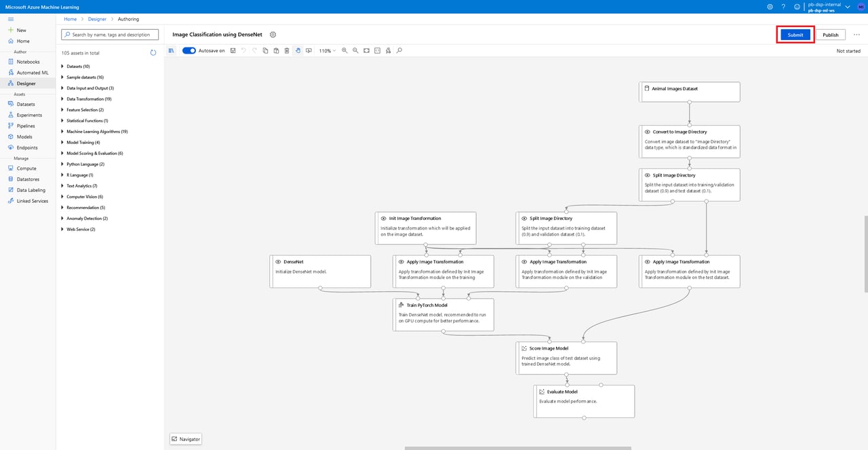Publish the pipeline
This screenshot has height=450, width=868.
tap(830, 34)
